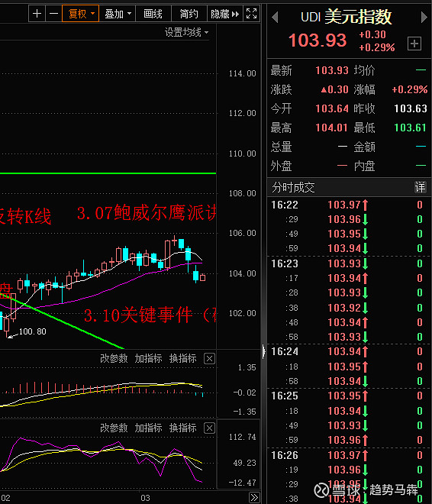Switch to 简约 view mode
Screen dimensions: 432x504
(x=189, y=14)
